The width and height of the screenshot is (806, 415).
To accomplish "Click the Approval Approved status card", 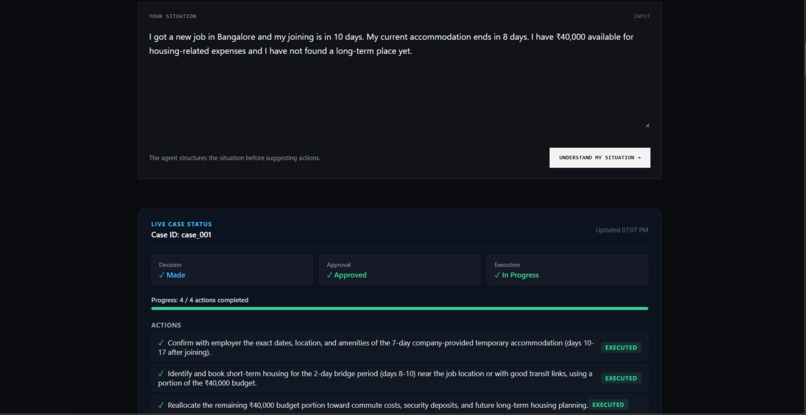I will pos(399,270).
